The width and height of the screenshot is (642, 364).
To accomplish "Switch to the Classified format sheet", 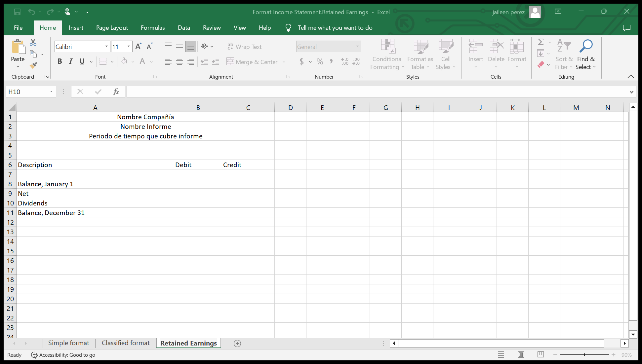I will pyautogui.click(x=126, y=343).
